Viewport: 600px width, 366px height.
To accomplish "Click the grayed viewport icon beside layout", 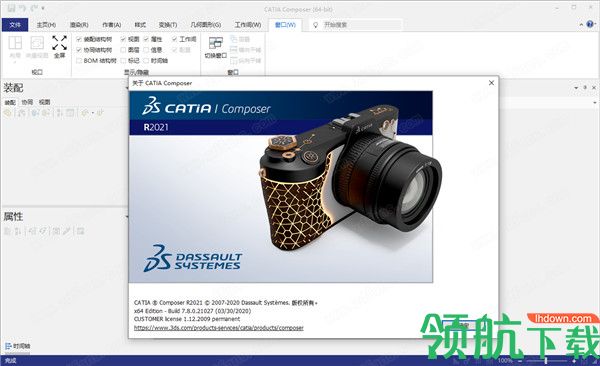I will pyautogui.click(x=37, y=43).
